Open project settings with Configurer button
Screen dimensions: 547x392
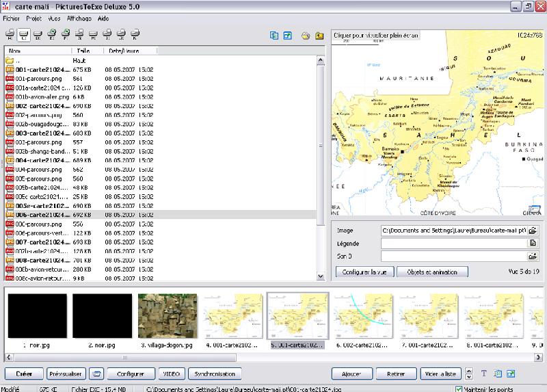tap(131, 374)
